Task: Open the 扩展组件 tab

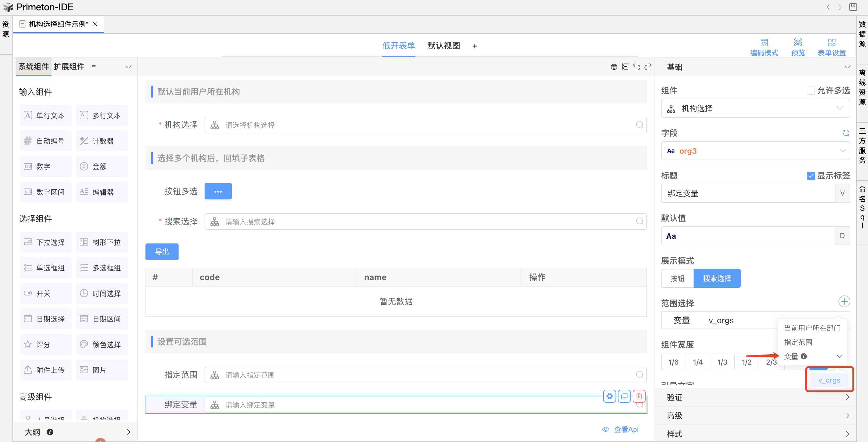Action: tap(69, 66)
